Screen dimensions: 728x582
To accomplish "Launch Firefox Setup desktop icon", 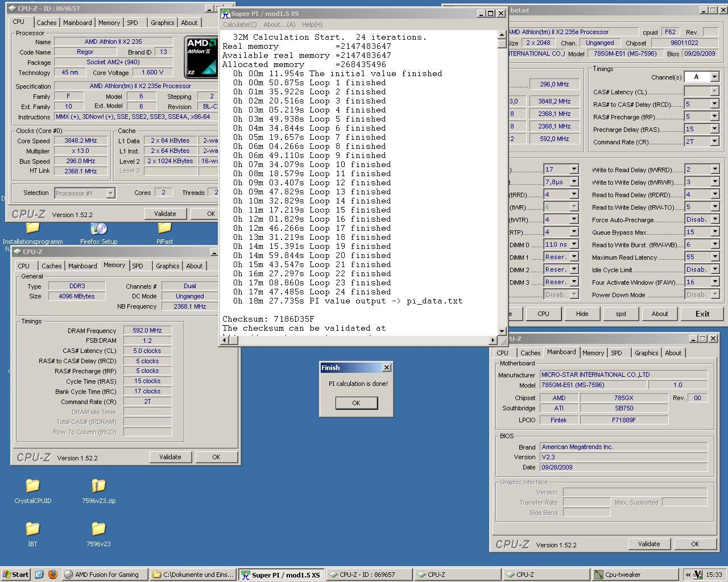I will point(99,228).
